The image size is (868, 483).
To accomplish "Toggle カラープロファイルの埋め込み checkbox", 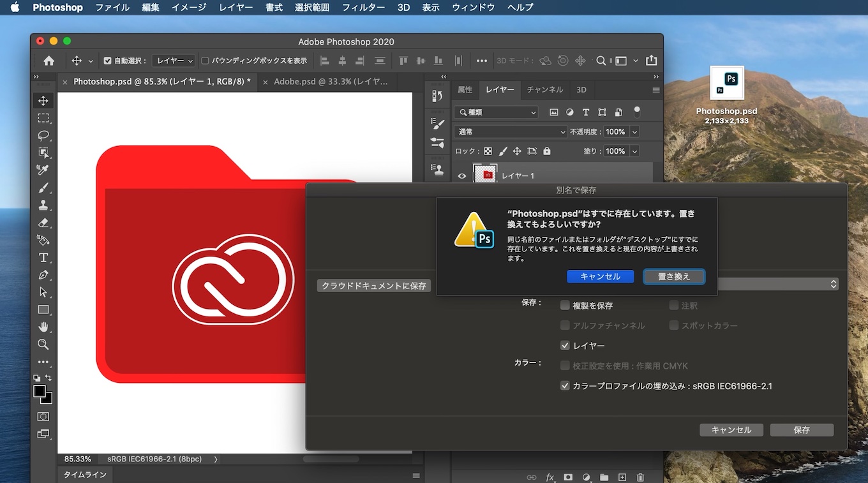I will 565,386.
